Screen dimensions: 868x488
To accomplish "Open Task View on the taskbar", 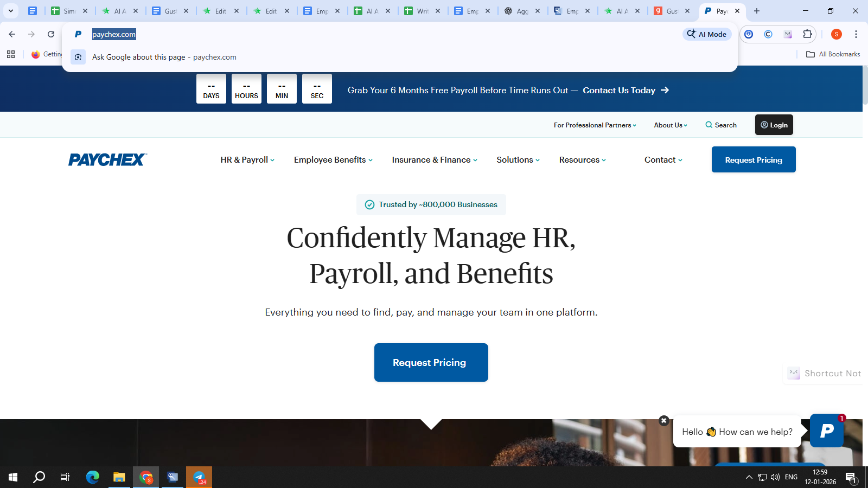I will (x=65, y=477).
